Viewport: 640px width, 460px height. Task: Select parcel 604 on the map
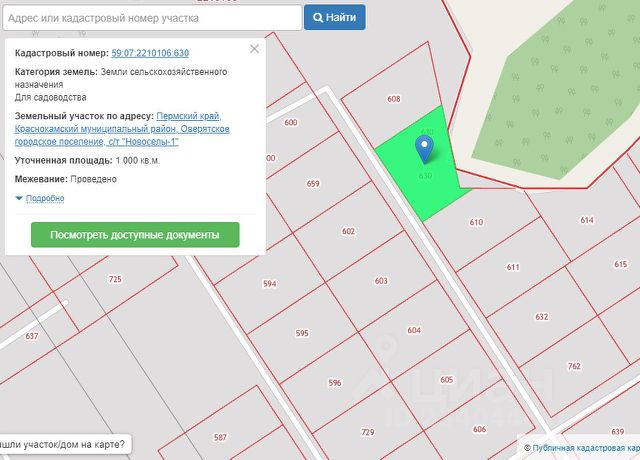(x=414, y=330)
